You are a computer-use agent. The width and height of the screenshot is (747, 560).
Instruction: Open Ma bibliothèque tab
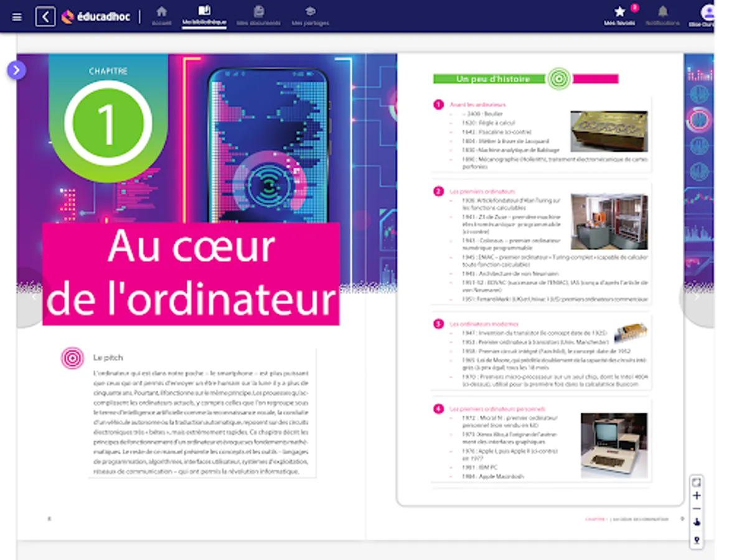pos(204,16)
